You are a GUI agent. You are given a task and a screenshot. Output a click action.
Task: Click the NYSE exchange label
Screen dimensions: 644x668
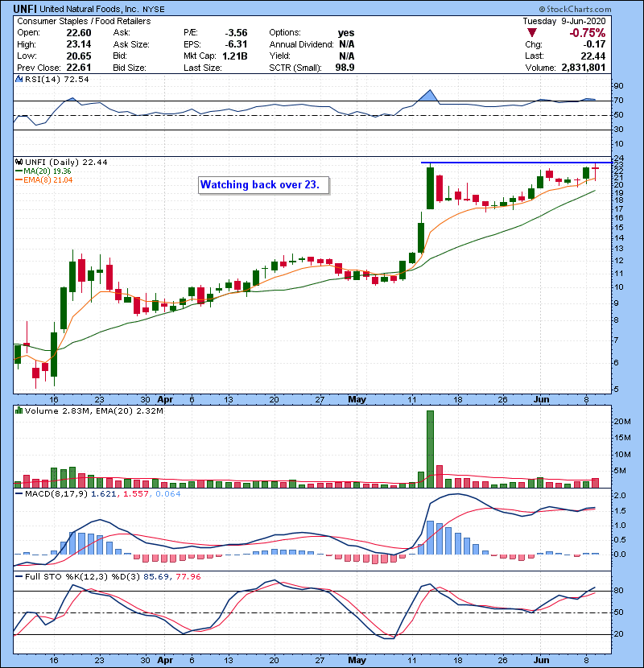click(154, 10)
